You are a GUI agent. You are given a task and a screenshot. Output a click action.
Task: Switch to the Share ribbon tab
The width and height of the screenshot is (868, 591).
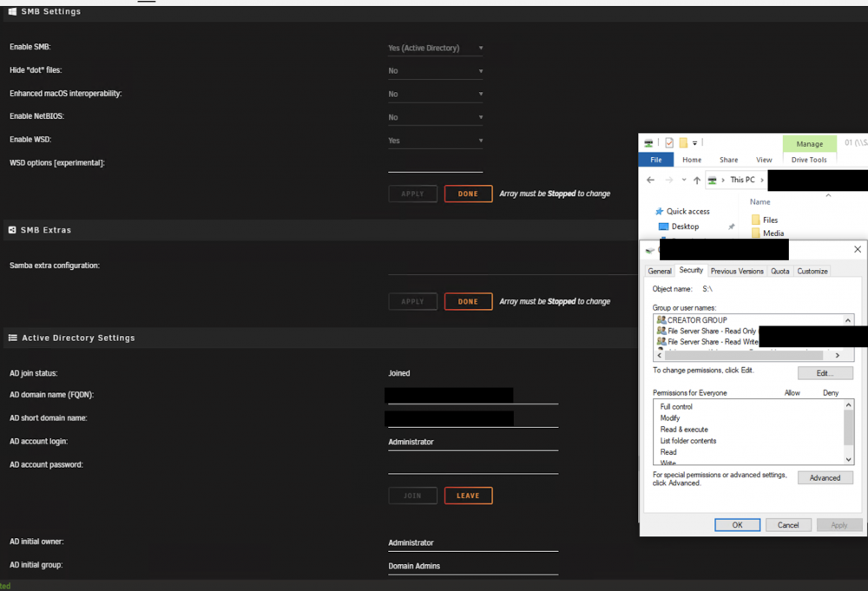728,160
